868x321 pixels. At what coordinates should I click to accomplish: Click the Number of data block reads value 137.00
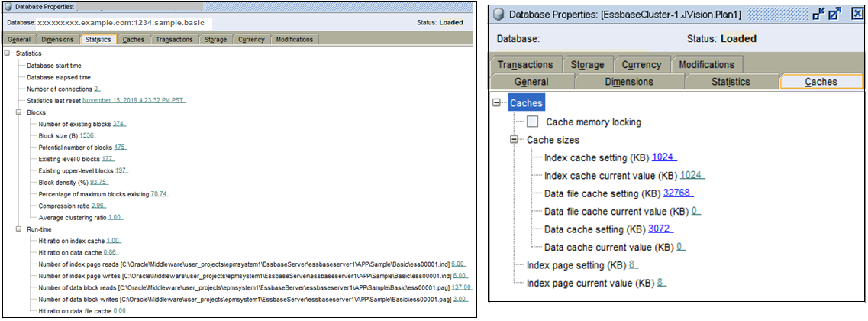461,287
